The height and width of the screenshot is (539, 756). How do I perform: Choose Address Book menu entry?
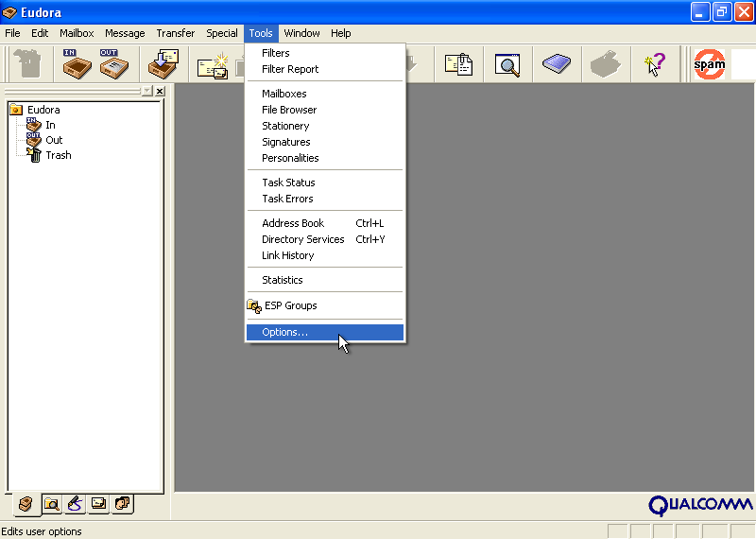[325, 223]
